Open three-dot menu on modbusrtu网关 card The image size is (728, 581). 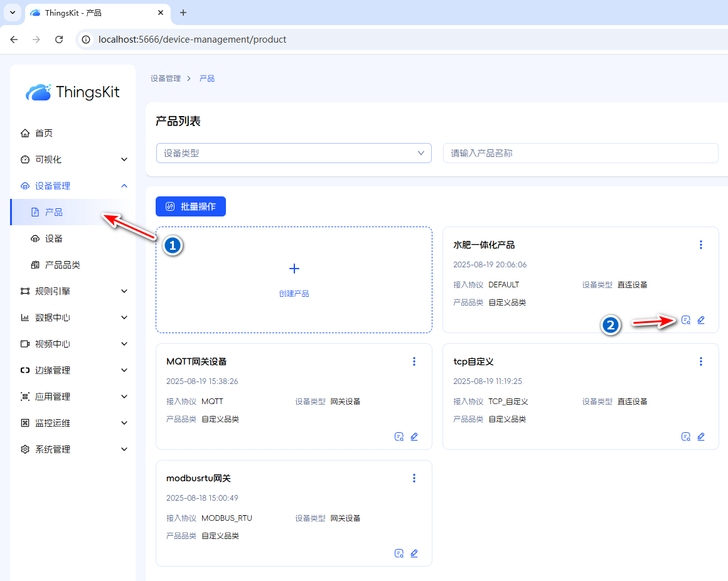414,478
